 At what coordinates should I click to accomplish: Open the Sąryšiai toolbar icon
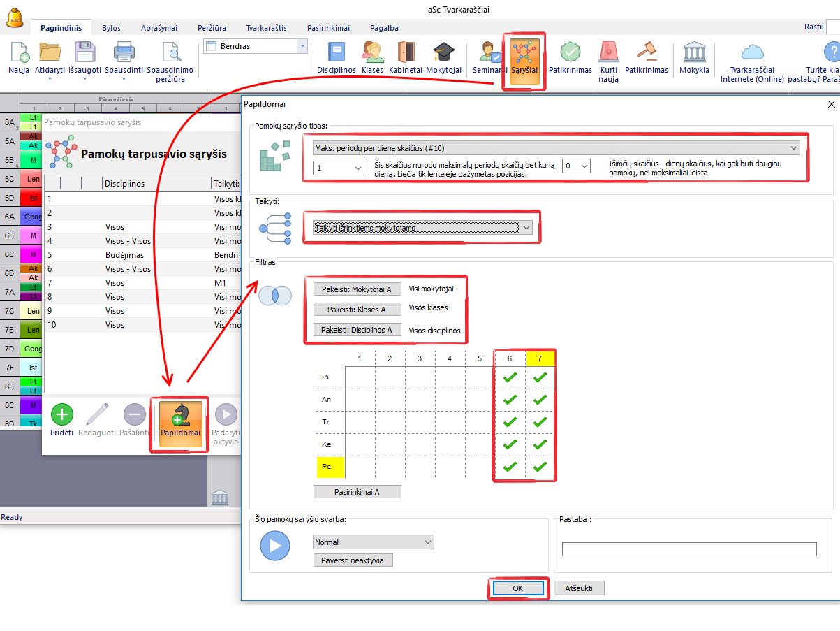pos(524,55)
